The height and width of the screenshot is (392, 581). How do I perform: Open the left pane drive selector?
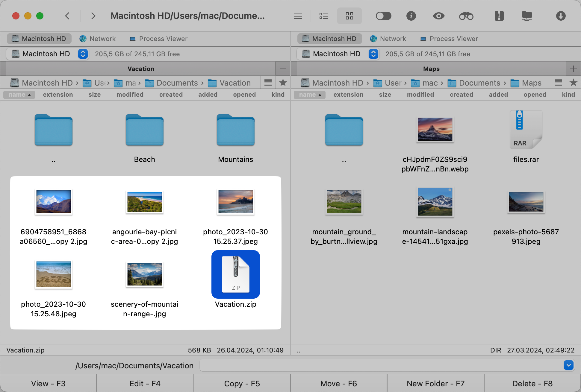coord(83,54)
